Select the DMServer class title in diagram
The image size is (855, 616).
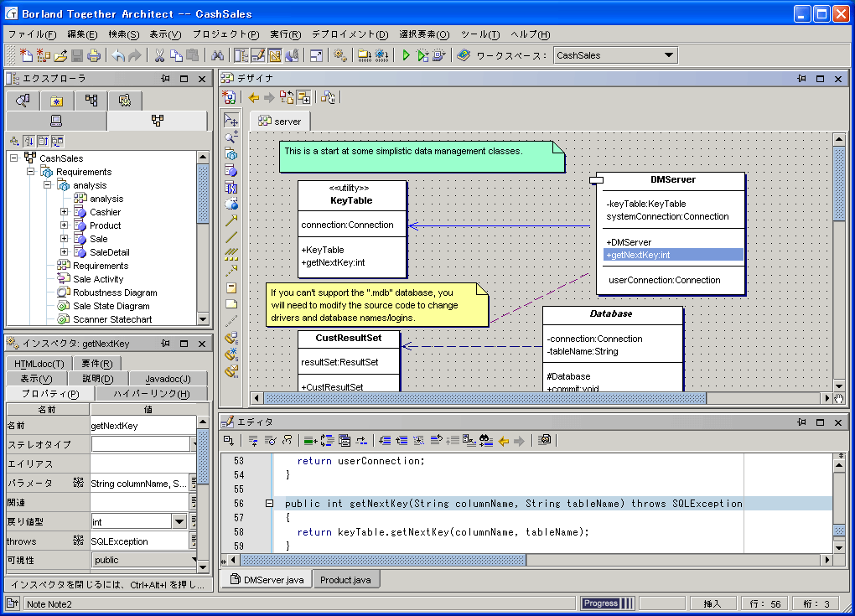pos(673,179)
